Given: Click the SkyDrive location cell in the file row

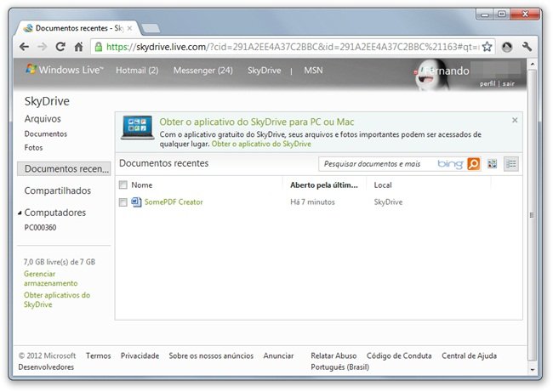Looking at the screenshot, I should [388, 202].
